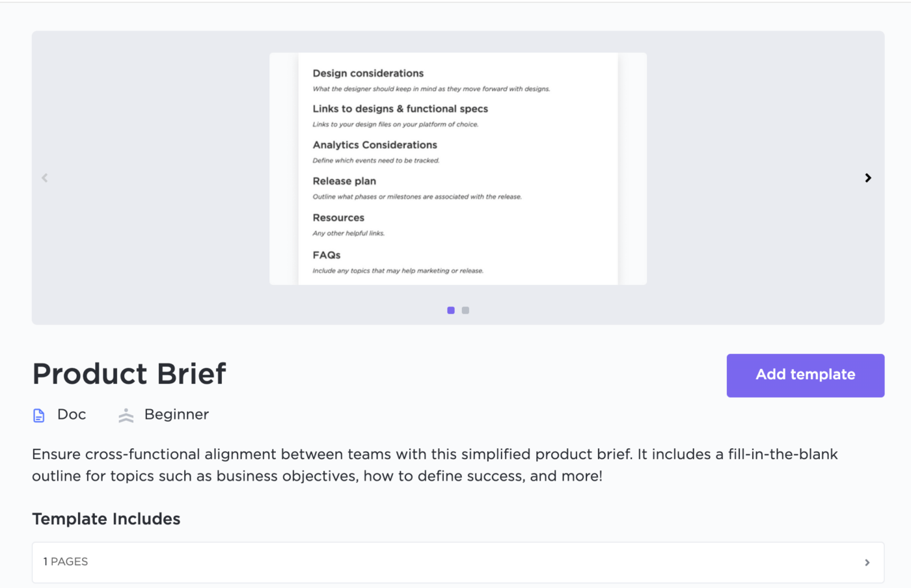The image size is (911, 588).
Task: Click Analytics Considerations heading in preview
Action: 374,145
